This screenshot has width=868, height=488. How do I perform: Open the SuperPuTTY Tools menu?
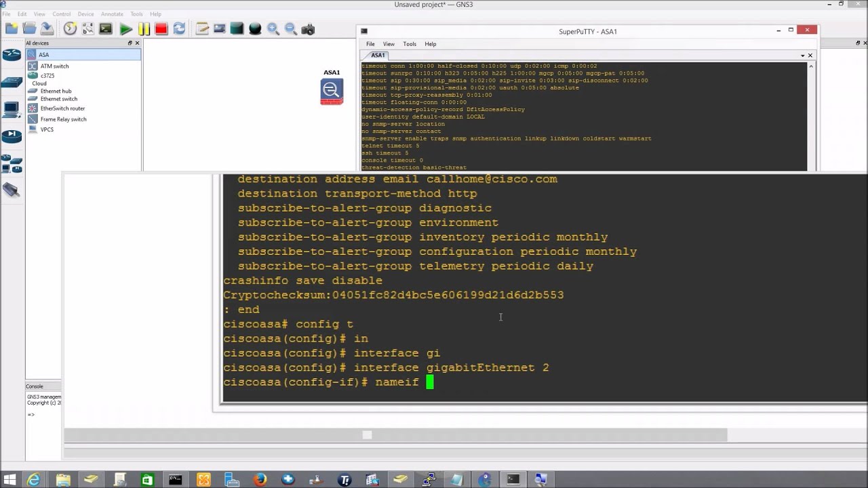pyautogui.click(x=410, y=44)
